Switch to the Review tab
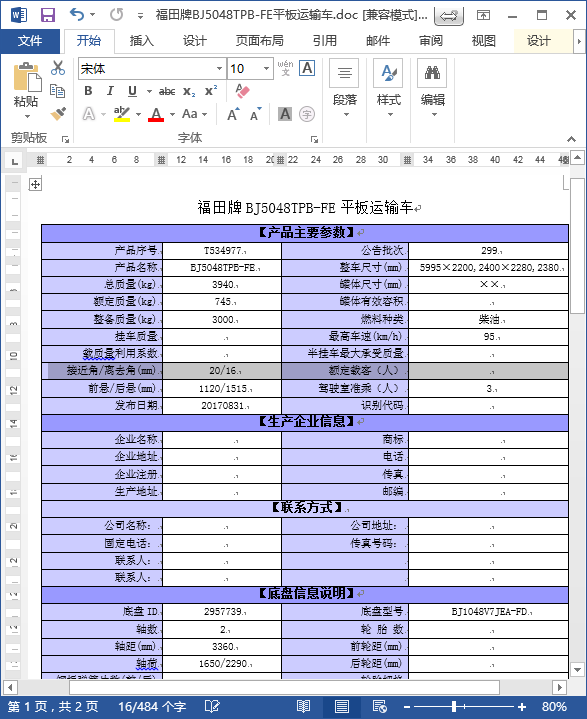 tap(431, 41)
